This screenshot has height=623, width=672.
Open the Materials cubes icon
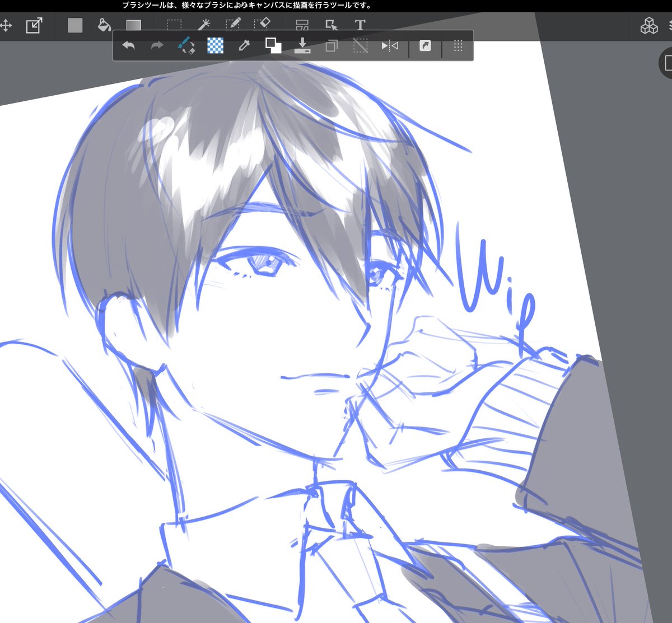coord(649,25)
